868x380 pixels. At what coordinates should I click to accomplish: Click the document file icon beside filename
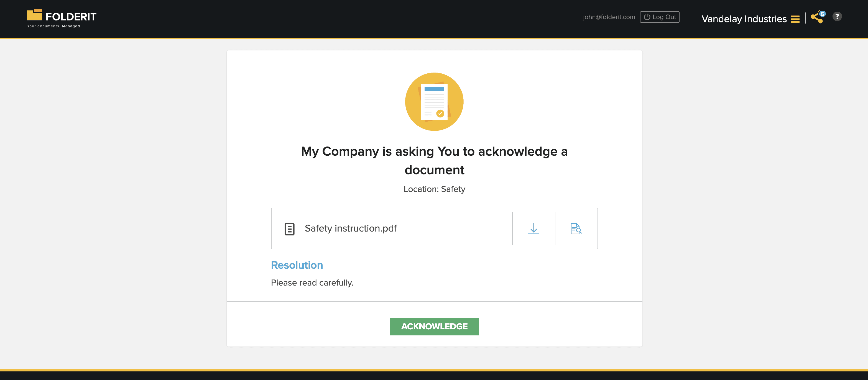click(289, 229)
